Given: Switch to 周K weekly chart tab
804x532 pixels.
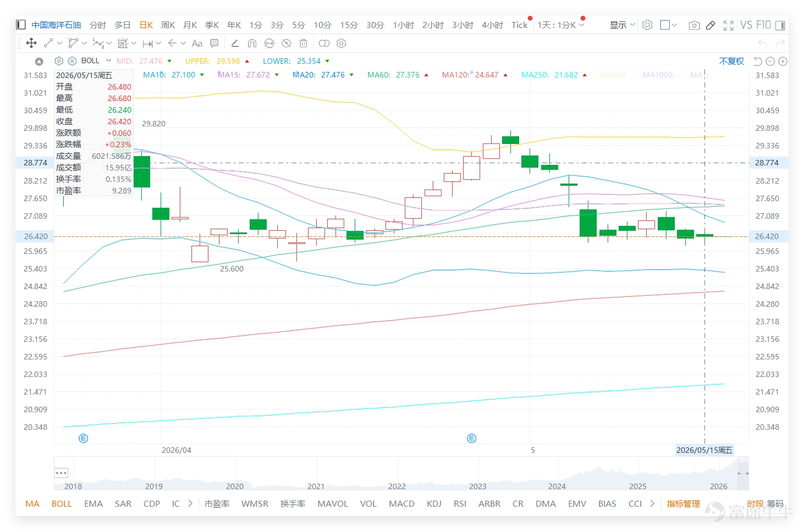Looking at the screenshot, I should click(168, 25).
